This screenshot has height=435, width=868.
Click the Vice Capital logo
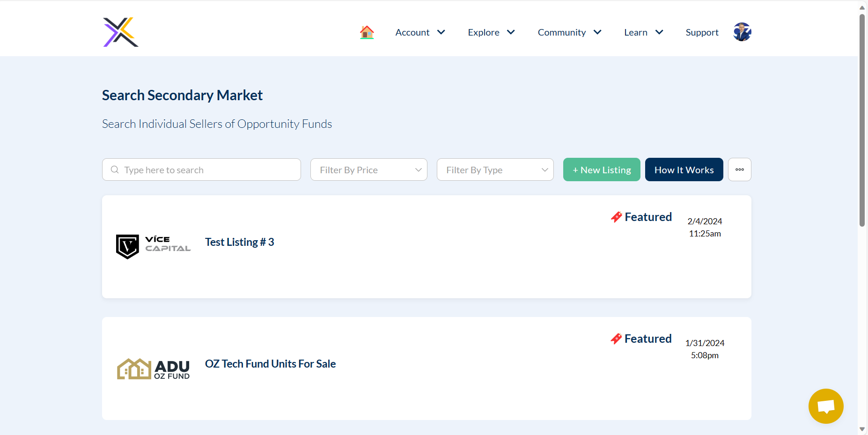click(153, 246)
